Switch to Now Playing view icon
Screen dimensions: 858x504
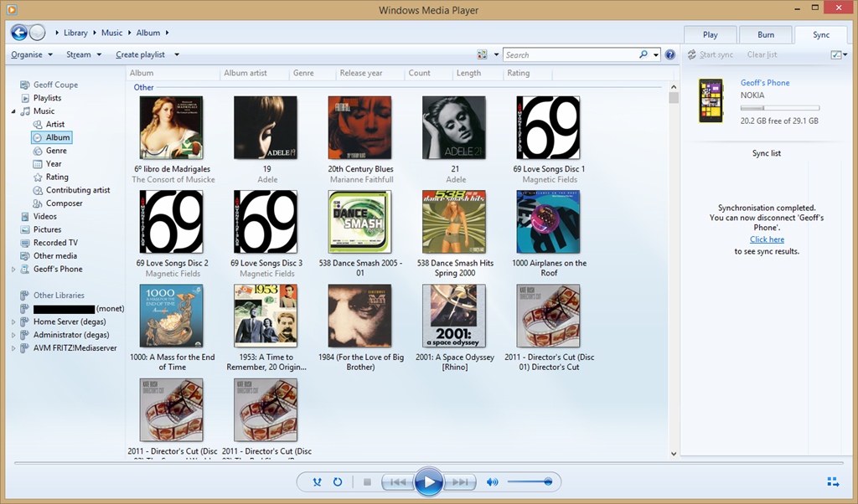tap(832, 482)
